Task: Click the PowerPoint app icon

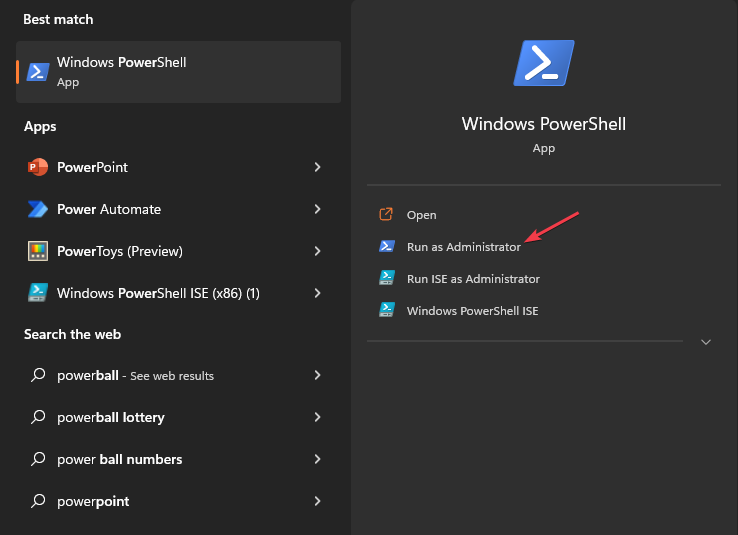Action: [38, 167]
